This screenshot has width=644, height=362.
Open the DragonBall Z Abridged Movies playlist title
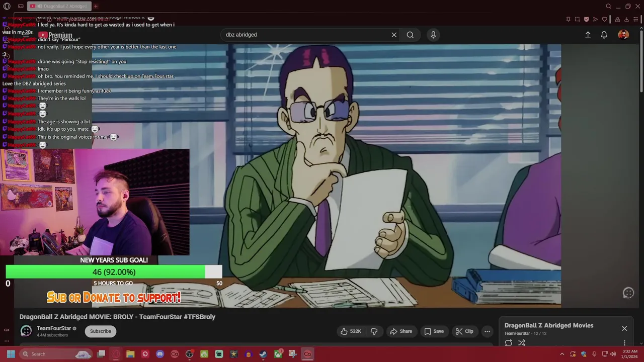coord(549,325)
